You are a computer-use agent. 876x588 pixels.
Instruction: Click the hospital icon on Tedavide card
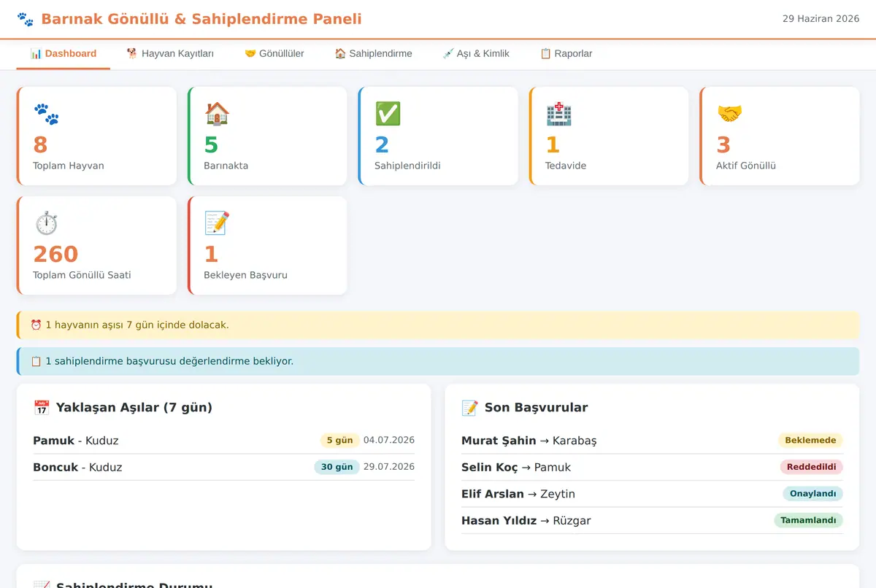click(x=558, y=114)
